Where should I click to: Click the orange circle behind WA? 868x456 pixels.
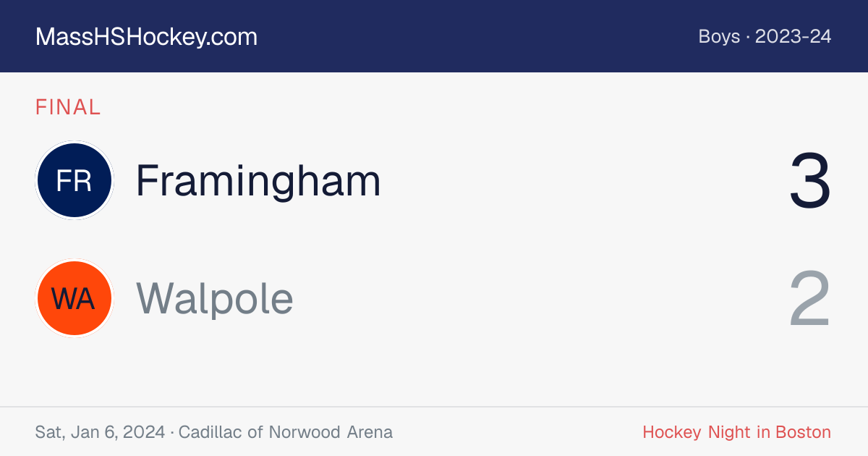click(74, 298)
